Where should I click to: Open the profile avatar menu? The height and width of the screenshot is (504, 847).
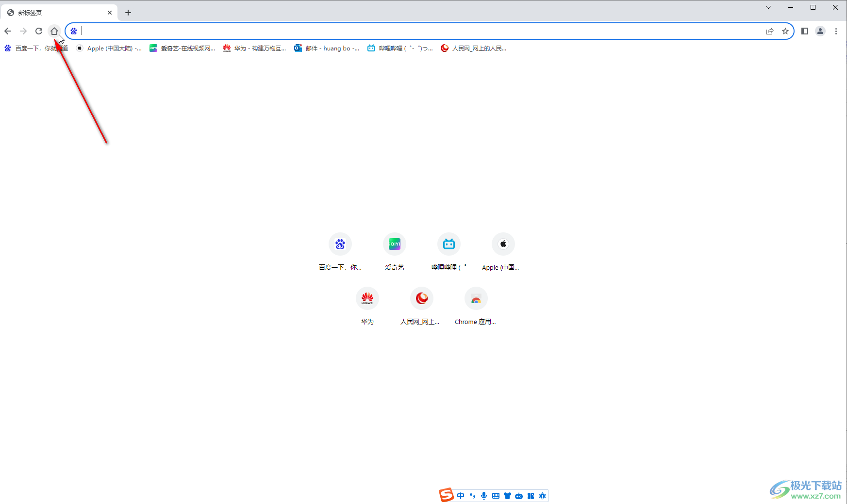coord(820,31)
